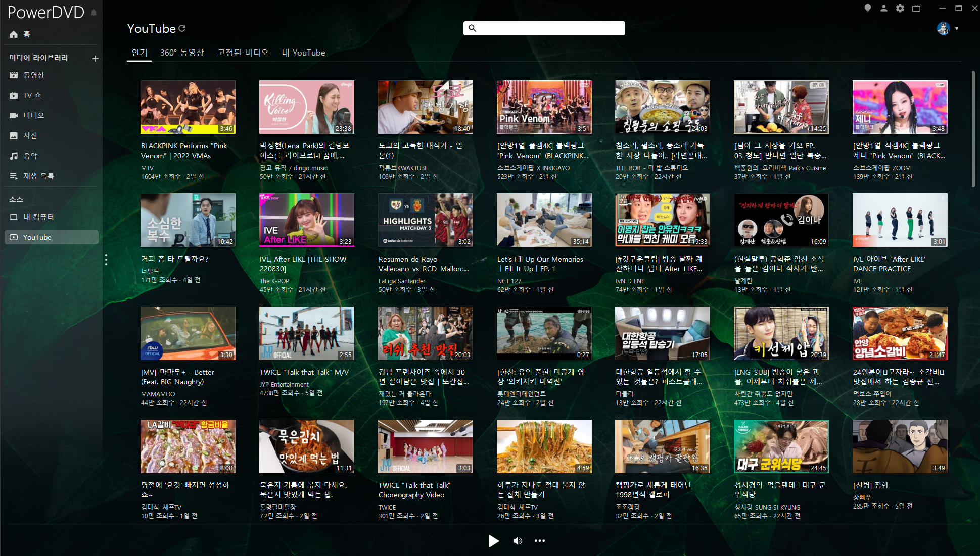Click channel name "NCT 127"
The width and height of the screenshot is (980, 556).
509,281
